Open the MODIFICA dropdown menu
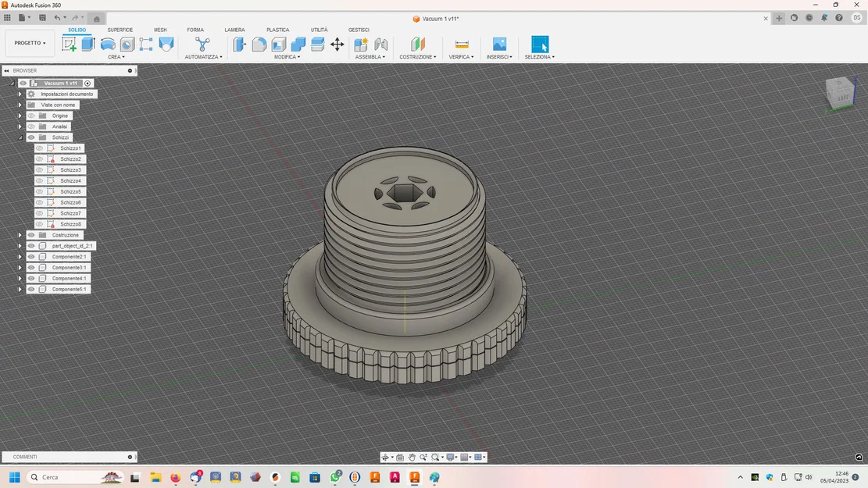 click(x=288, y=57)
